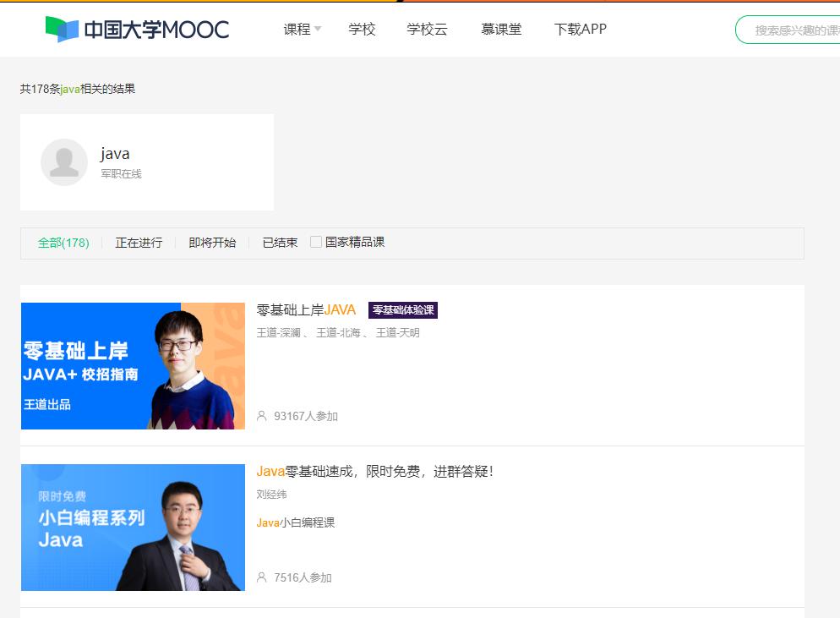The width and height of the screenshot is (840, 618).
Task: Open the 学校 navigation item
Action: point(363,28)
